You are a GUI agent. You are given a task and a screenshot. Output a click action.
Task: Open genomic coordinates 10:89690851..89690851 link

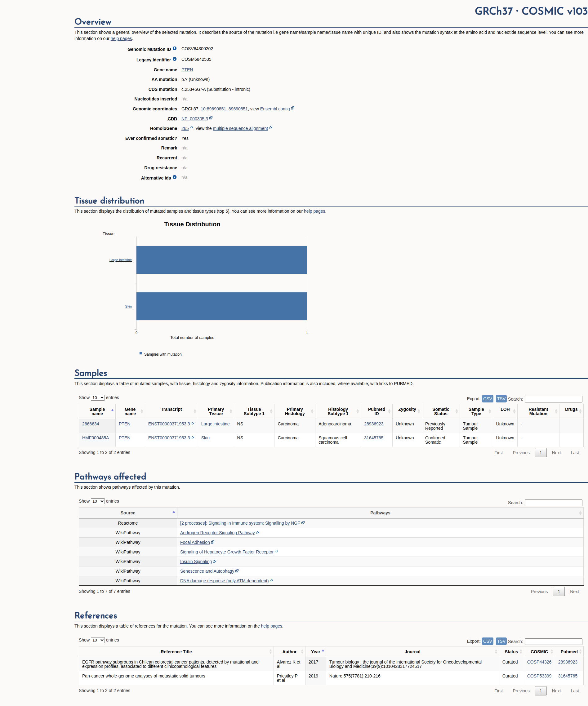tap(224, 109)
